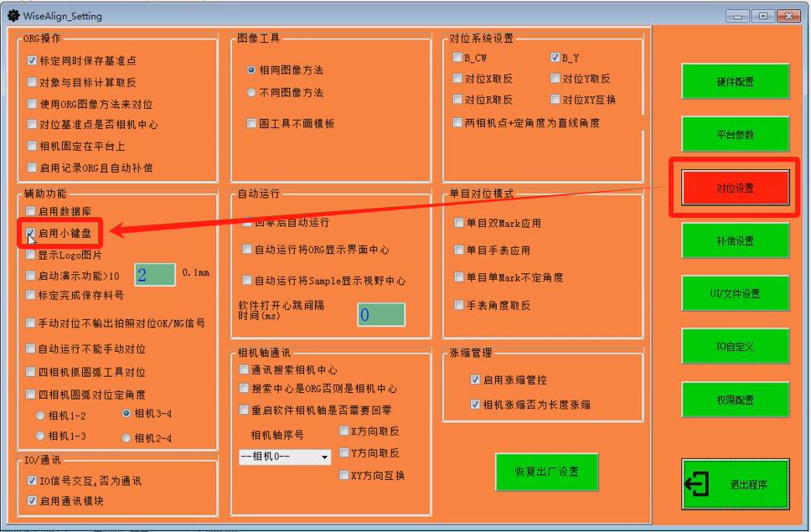Open IO自定义 configuration
811x532 pixels.
click(x=735, y=346)
